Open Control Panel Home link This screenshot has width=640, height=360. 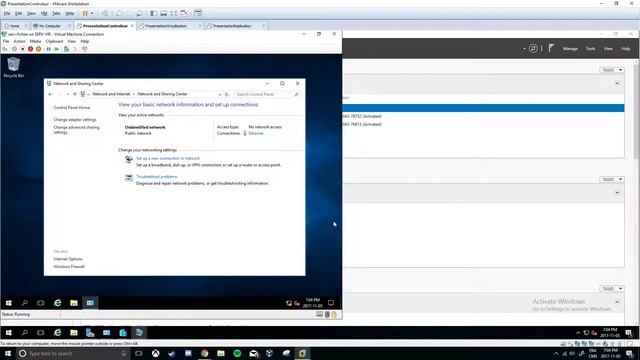[72, 108]
